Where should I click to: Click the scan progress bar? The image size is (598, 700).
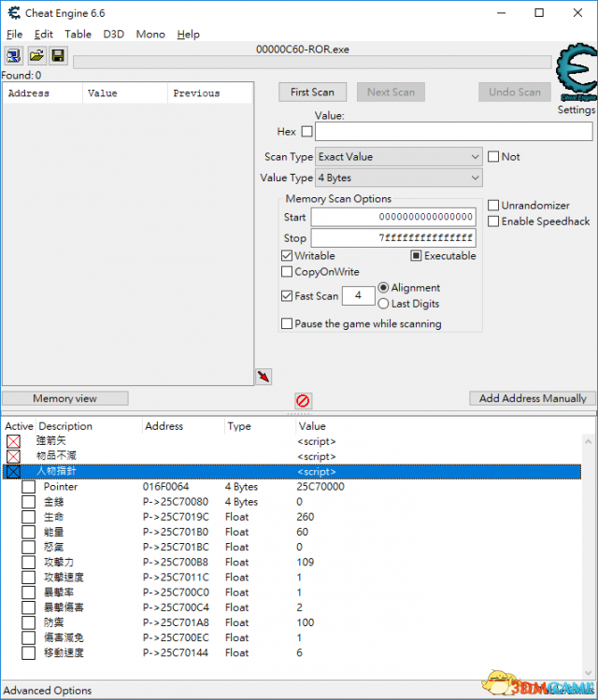pyautogui.click(x=312, y=62)
